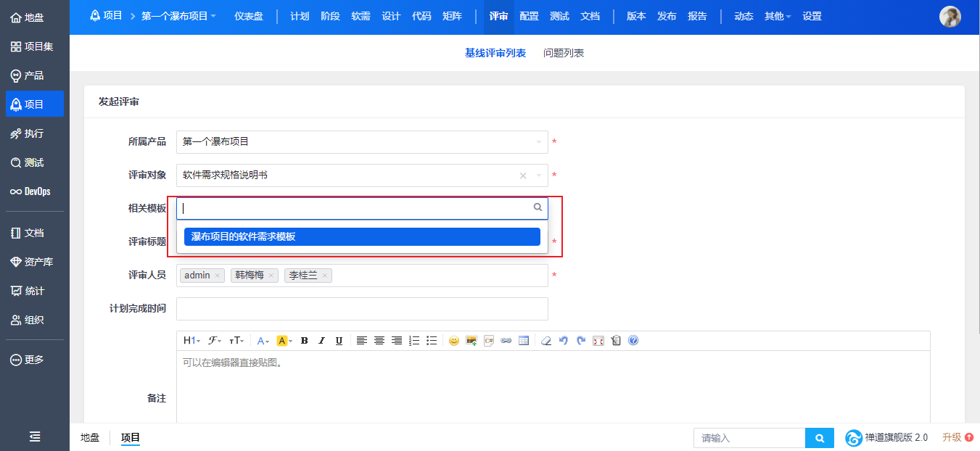Screen dimensions: 980x451
Task: Toggle italic text formatting
Action: click(321, 341)
